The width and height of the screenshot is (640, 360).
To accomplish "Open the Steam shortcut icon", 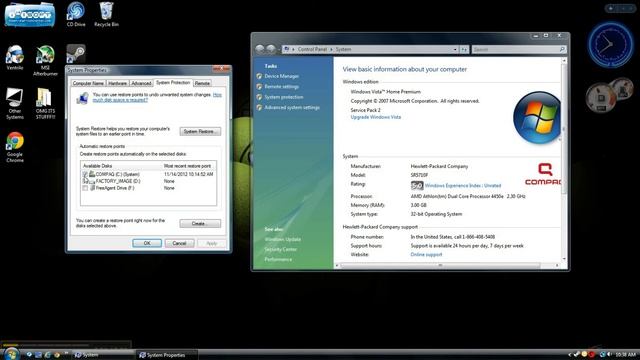I will coord(76,53).
